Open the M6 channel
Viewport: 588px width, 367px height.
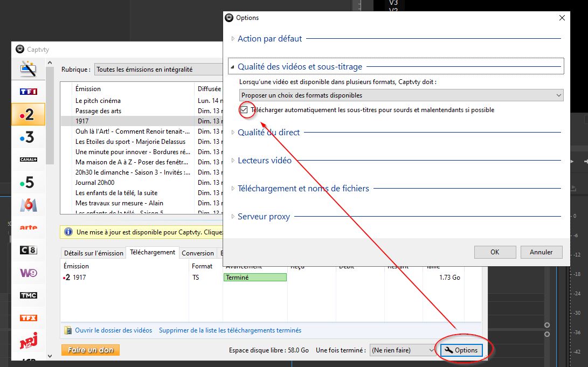(28, 205)
